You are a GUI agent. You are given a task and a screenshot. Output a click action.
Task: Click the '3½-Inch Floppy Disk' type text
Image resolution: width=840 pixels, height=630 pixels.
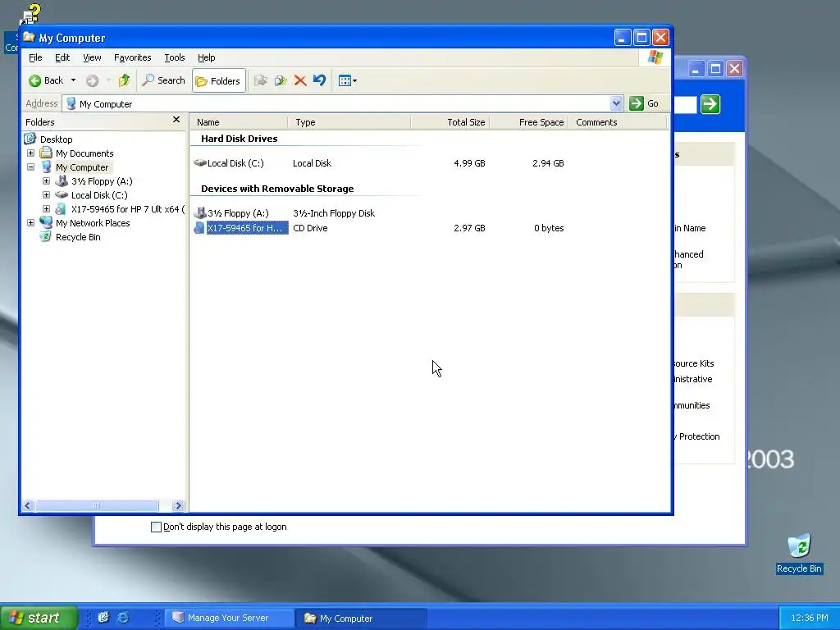[334, 213]
